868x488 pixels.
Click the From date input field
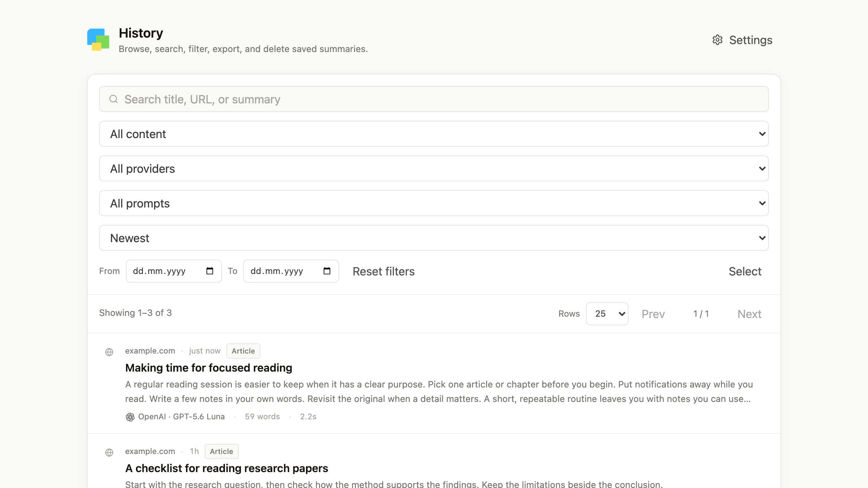[174, 271]
